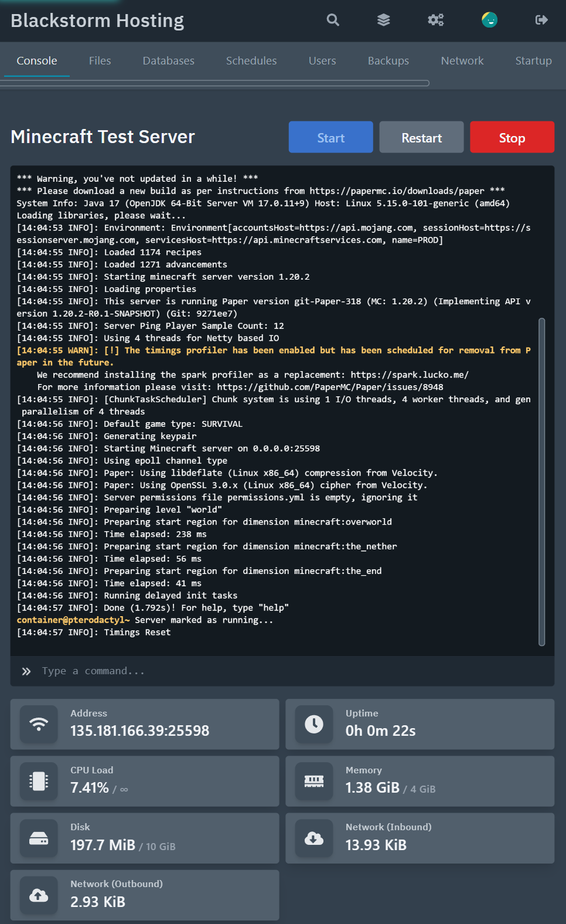This screenshot has height=924, width=566.
Task: Click the console vertical scrollbar
Action: (x=542, y=482)
